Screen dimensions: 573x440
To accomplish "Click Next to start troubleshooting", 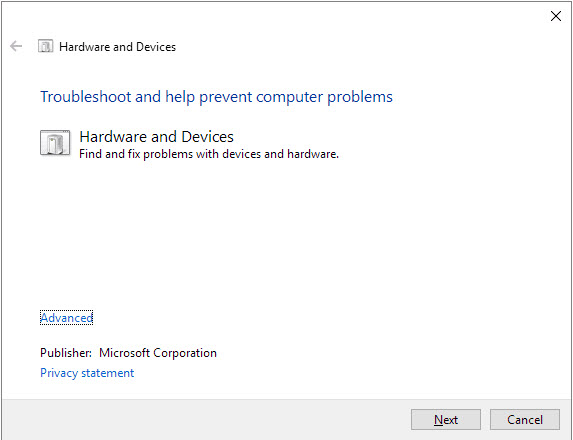I will pyautogui.click(x=446, y=420).
